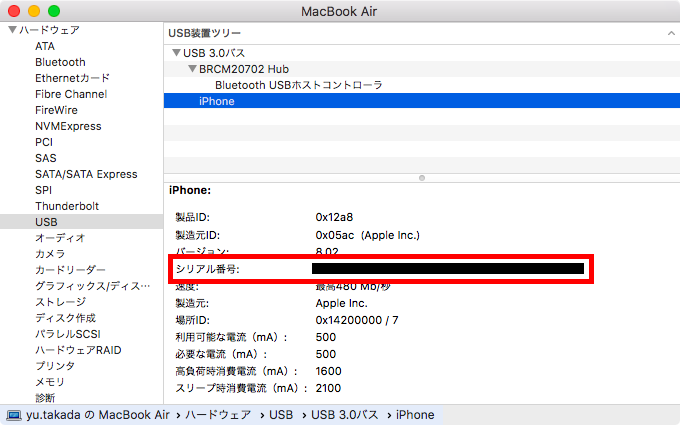Click ハードウェア in the path bar
Screen dimensions: 680x425
tap(218, 415)
